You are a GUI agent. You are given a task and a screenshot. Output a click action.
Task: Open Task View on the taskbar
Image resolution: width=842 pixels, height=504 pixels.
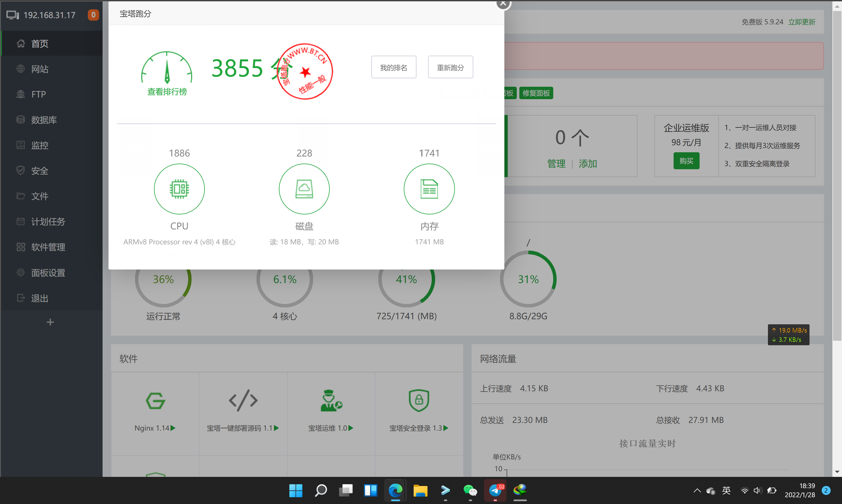(x=346, y=491)
